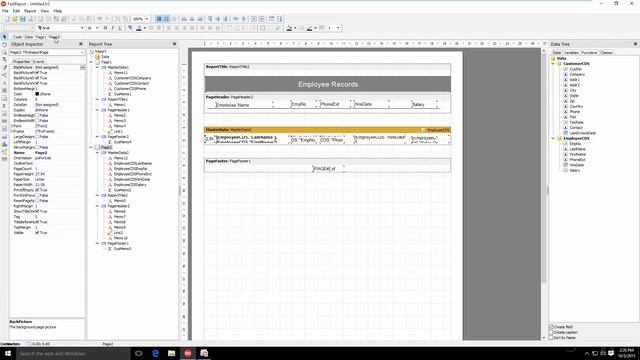This screenshot has height=360, width=640.
Task: Enable the Create field checkbox
Action: pyautogui.click(x=551, y=327)
